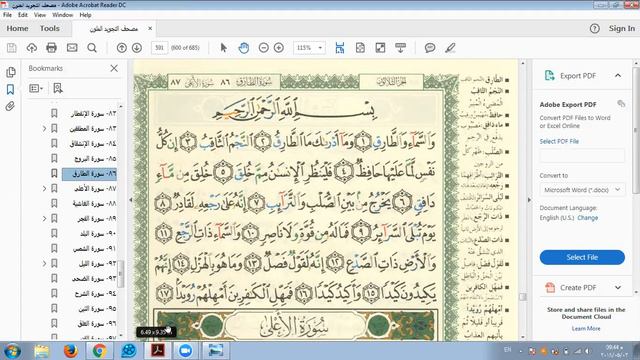The height and width of the screenshot is (360, 640).
Task: Enter full screen mode icon
Action: pos(380,48)
